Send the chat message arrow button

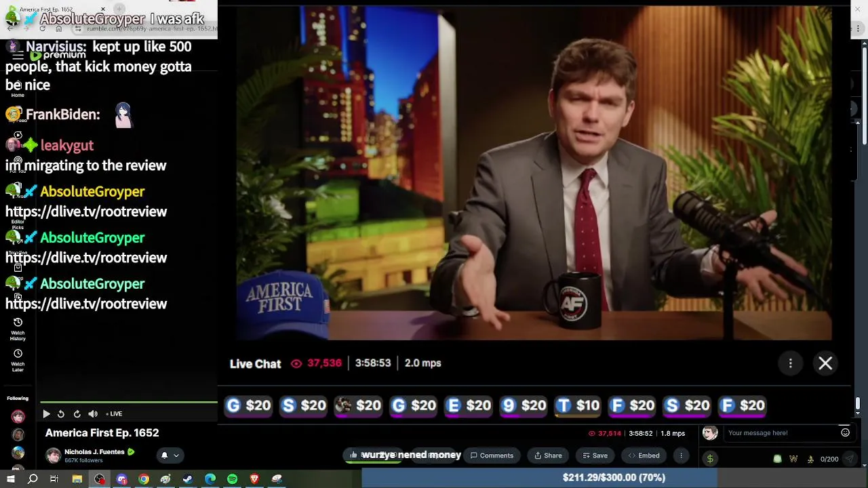[x=849, y=459]
